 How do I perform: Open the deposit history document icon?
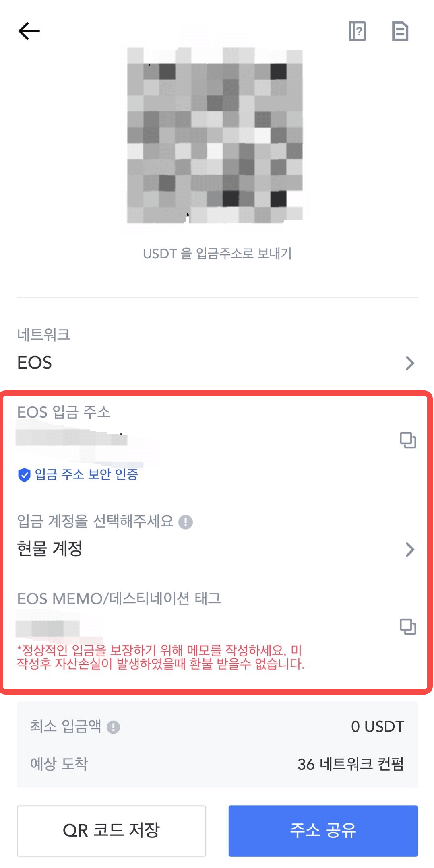point(400,31)
